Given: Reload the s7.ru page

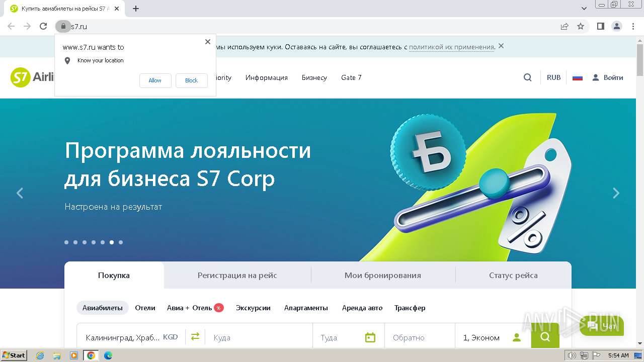Looking at the screenshot, I should [x=43, y=26].
